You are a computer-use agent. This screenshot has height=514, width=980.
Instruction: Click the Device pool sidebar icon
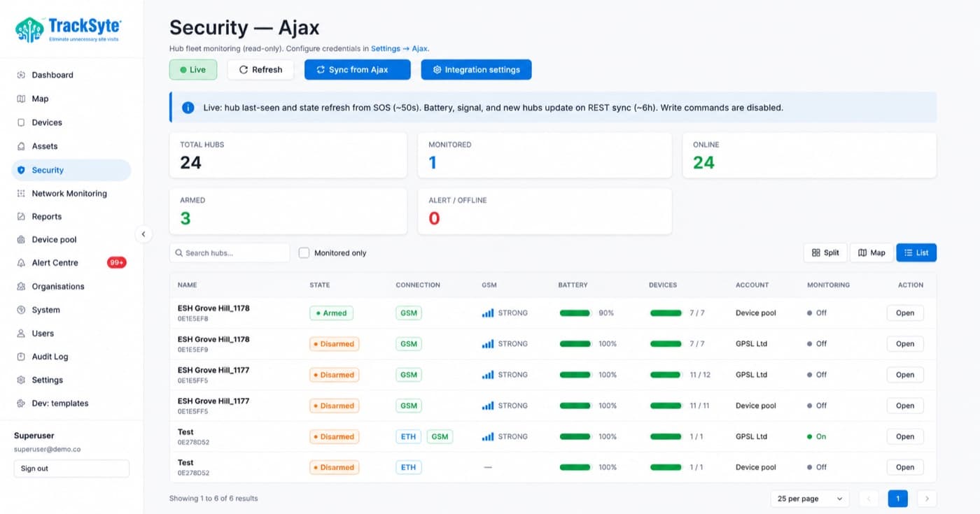(x=21, y=240)
